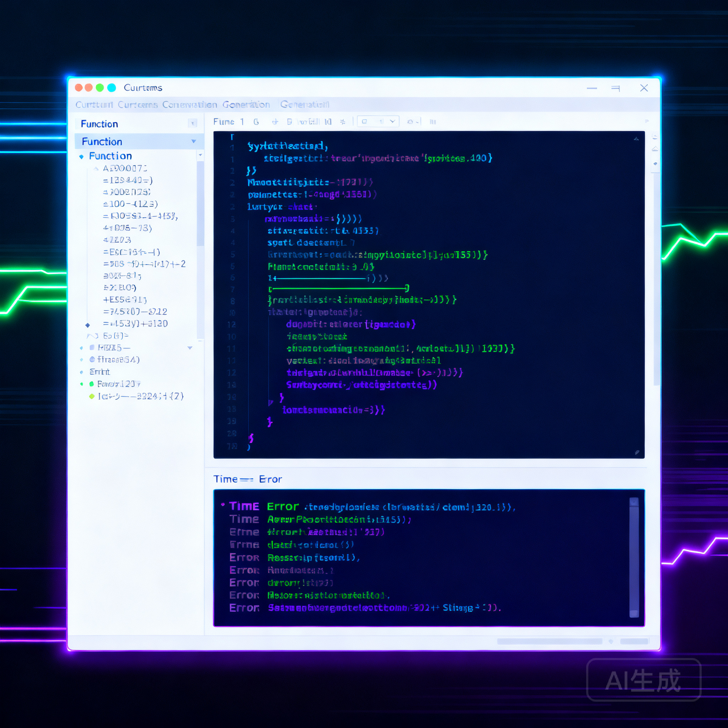Open the arrow on the highlighted Function row

point(194,141)
